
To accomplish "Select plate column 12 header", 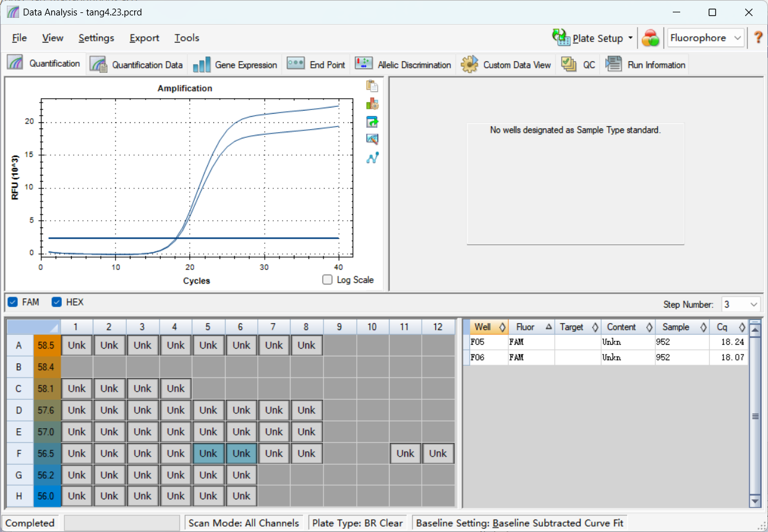I will (438, 327).
